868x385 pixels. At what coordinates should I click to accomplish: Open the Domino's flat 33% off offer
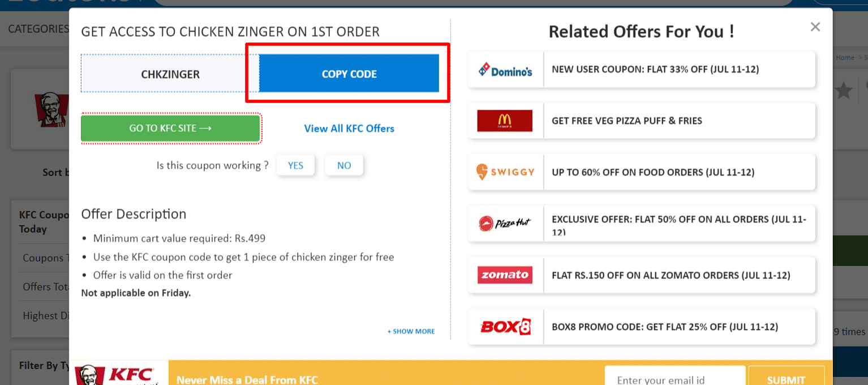pyautogui.click(x=642, y=70)
